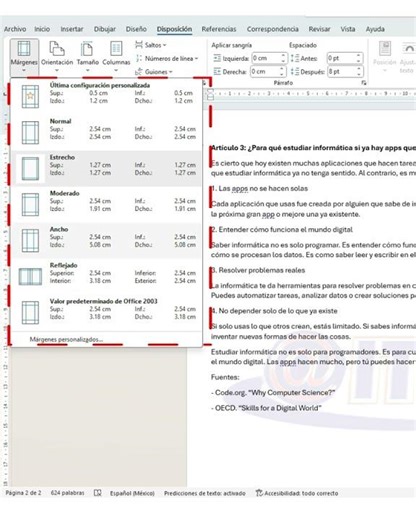Choose the Reflejado margin preset
This screenshot has width=416, height=520.
tap(107, 276)
